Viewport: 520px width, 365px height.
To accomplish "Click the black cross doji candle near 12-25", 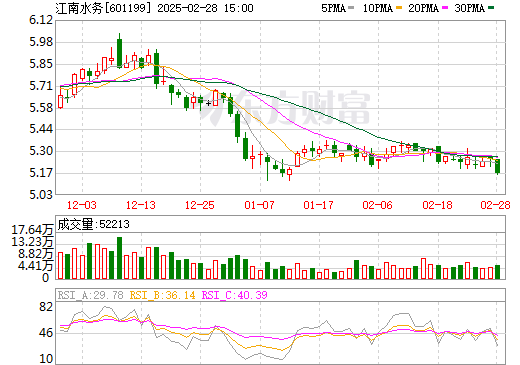I will pos(208,103).
